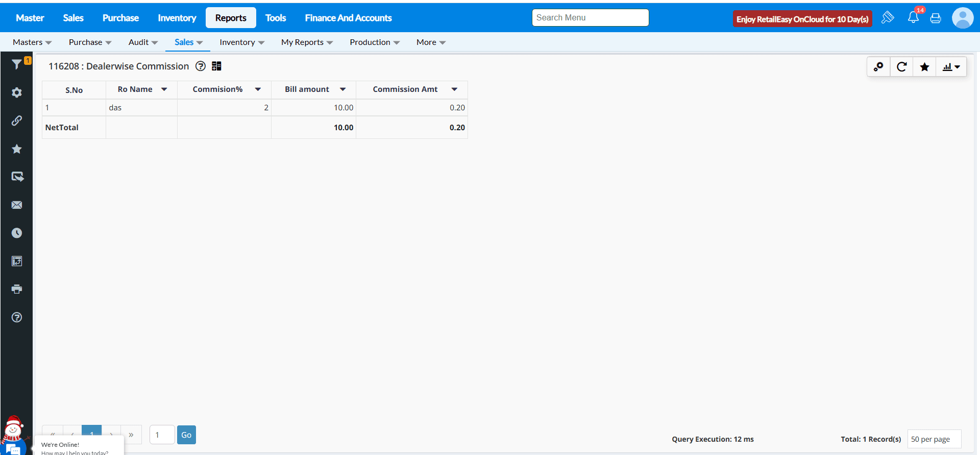The width and height of the screenshot is (980, 455).
Task: Expand the Production submenu
Action: [375, 42]
